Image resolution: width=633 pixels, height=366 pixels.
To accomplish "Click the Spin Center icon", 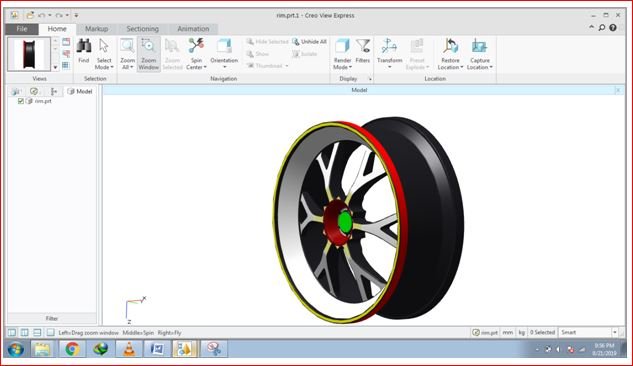I will [196, 46].
